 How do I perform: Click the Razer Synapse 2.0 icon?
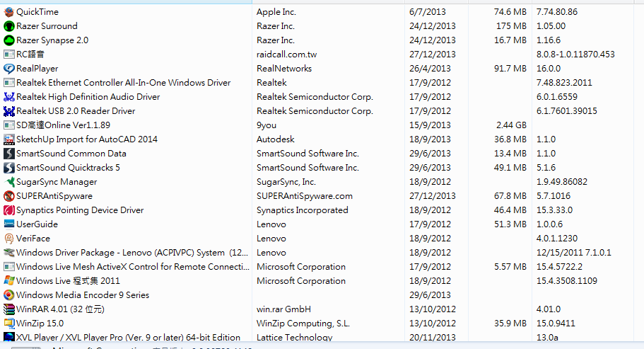8,40
